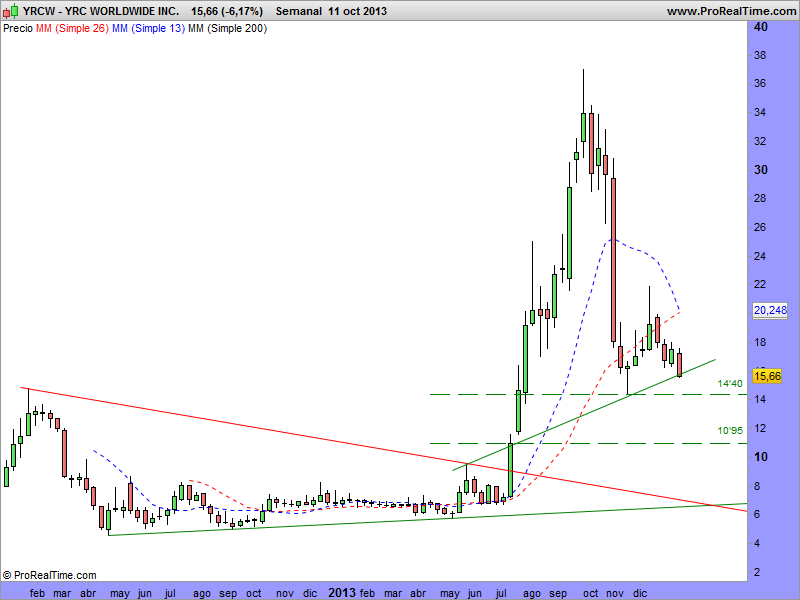Click the 20,248 moving average price tag

(x=769, y=311)
